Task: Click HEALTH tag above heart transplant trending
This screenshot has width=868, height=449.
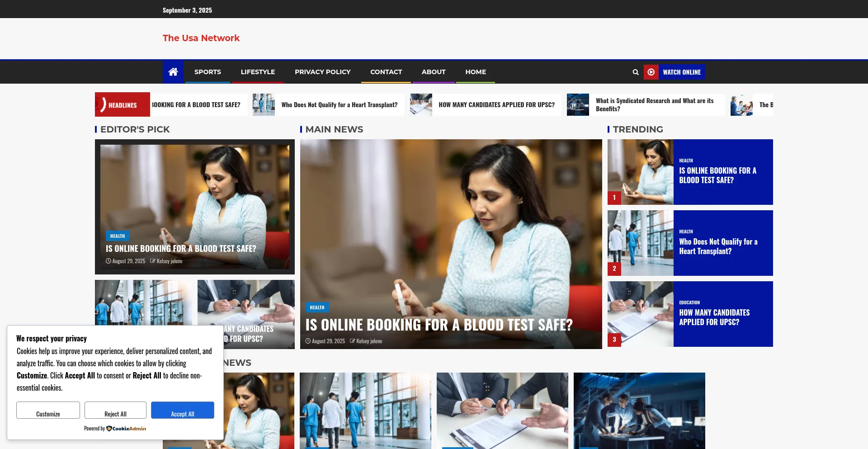Action: click(686, 232)
